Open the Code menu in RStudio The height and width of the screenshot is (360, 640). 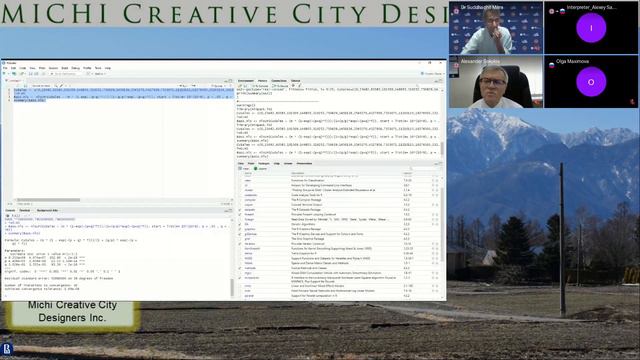(x=23, y=68)
